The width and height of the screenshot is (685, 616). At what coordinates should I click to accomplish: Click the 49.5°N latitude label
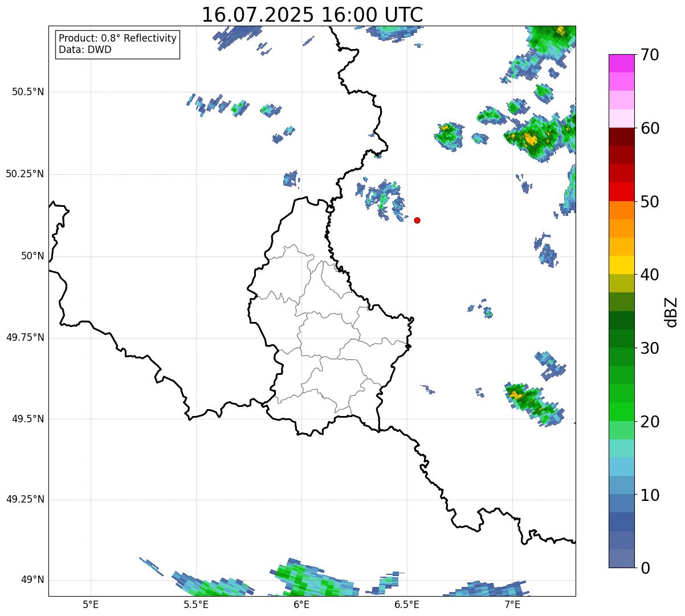point(28,419)
